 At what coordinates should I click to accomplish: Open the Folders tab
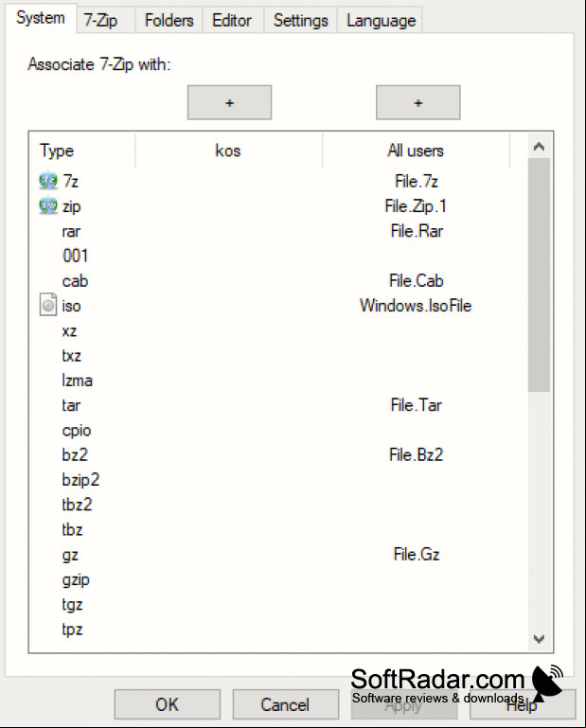tap(169, 21)
